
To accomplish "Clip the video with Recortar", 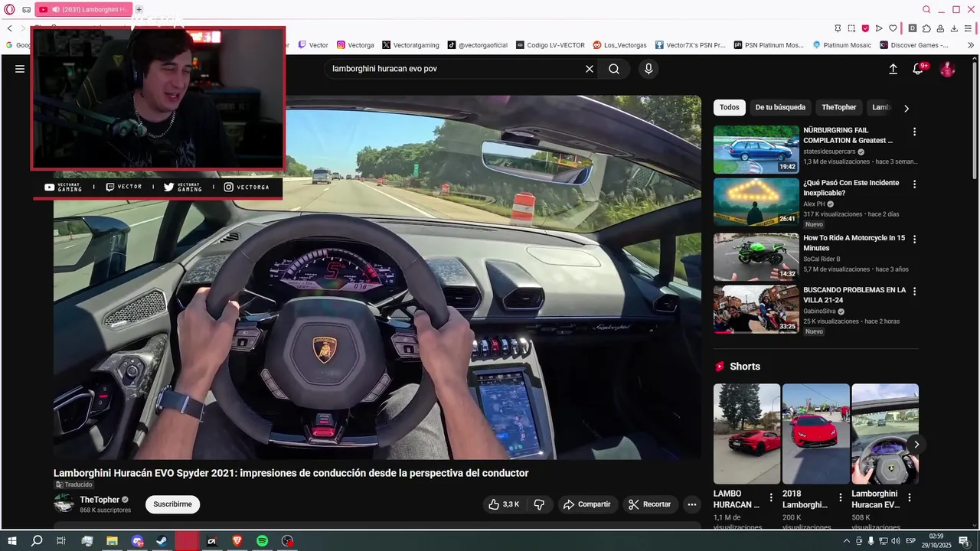I will (x=650, y=504).
